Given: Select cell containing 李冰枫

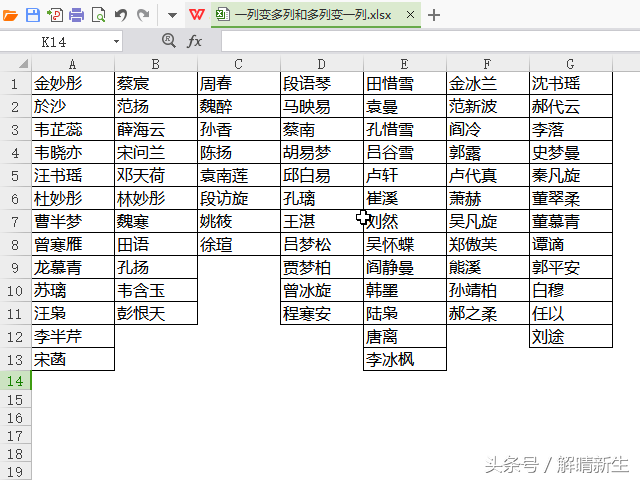Looking at the screenshot, I should click(404, 360).
